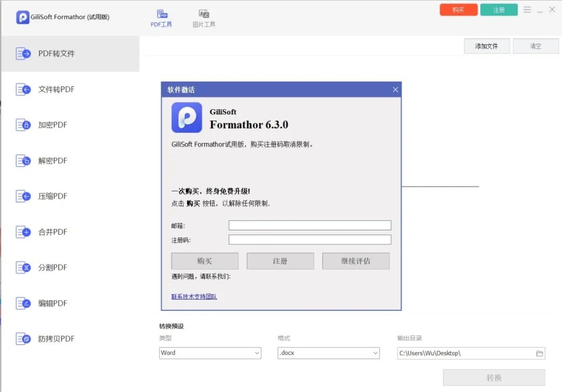Click the Formathor logo in activation dialog
Screen dimensions: 562x392
coord(187,117)
